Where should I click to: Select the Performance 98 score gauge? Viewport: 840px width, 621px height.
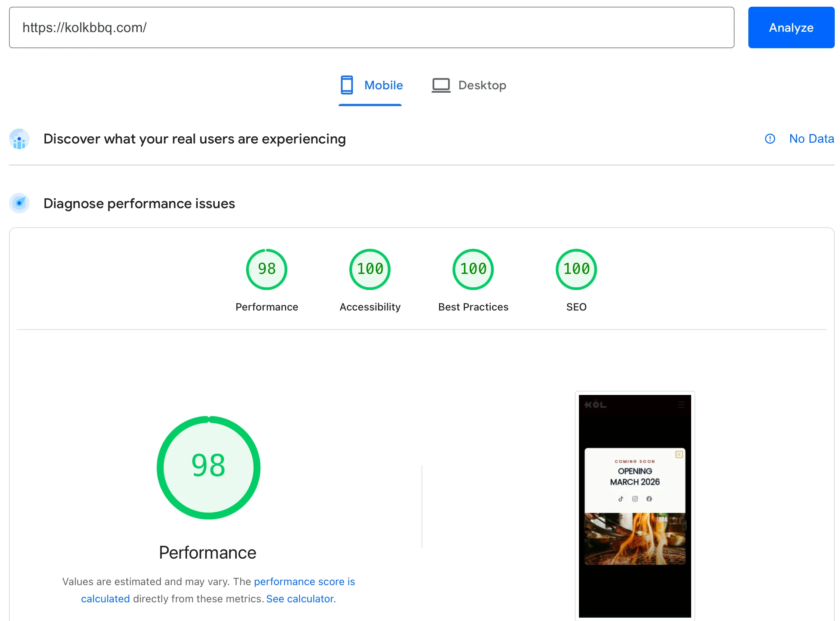coord(266,269)
